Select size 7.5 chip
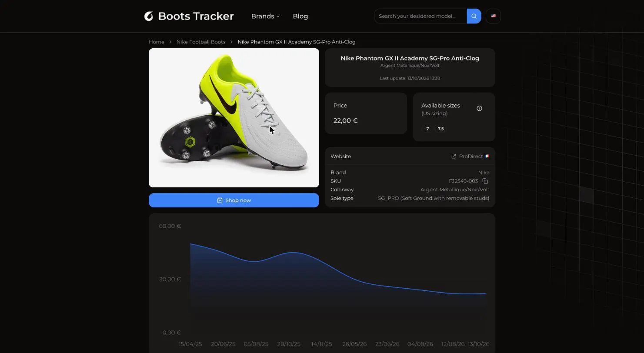The image size is (644, 353). (x=440, y=129)
